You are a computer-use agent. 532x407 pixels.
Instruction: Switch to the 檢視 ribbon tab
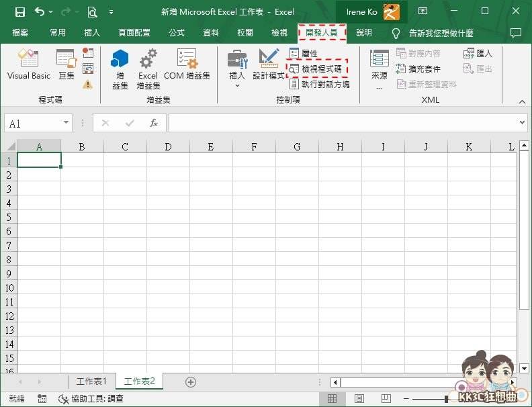pyautogui.click(x=279, y=32)
